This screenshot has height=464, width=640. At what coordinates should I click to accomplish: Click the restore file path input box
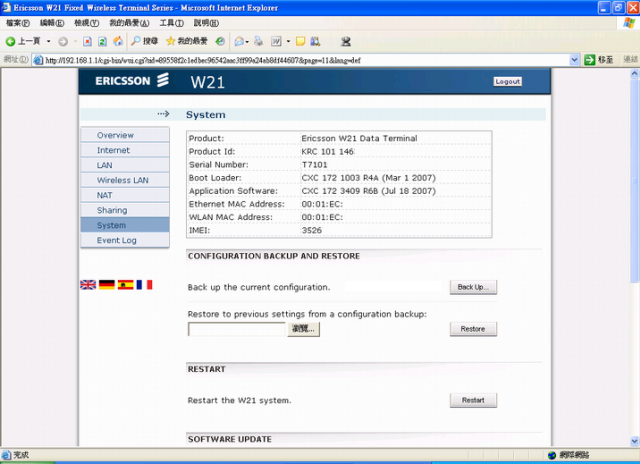click(x=237, y=329)
